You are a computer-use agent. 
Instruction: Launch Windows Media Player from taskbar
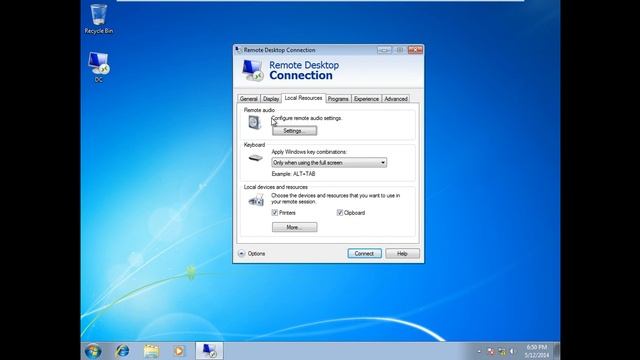coord(179,351)
